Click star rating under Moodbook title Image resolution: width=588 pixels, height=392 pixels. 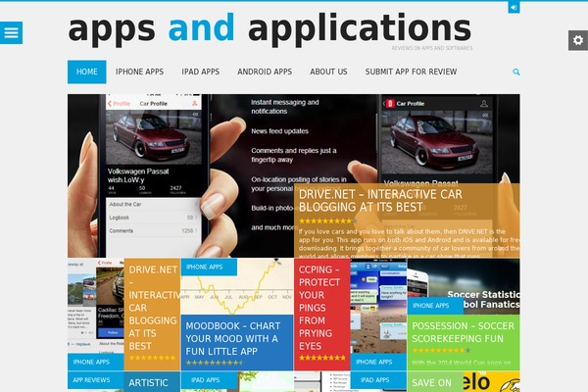tap(215, 363)
